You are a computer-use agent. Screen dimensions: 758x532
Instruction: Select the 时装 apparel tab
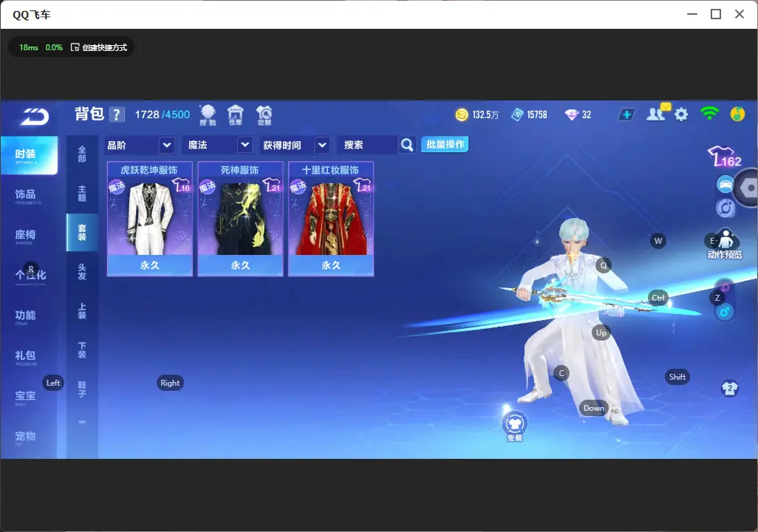(29, 155)
